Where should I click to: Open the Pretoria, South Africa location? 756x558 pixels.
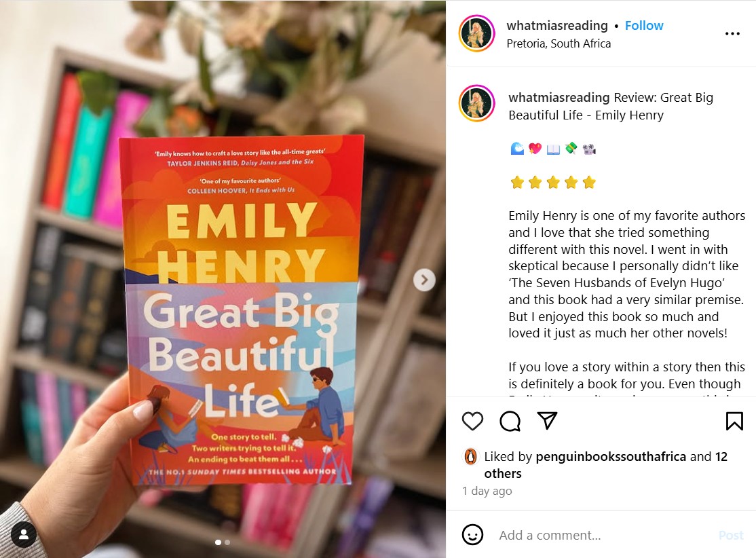[559, 43]
